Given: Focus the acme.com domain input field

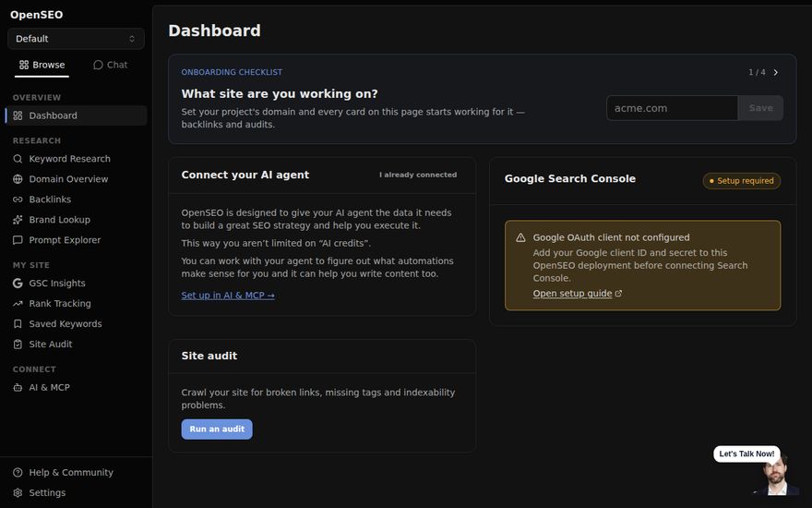Looking at the screenshot, I should [x=672, y=108].
